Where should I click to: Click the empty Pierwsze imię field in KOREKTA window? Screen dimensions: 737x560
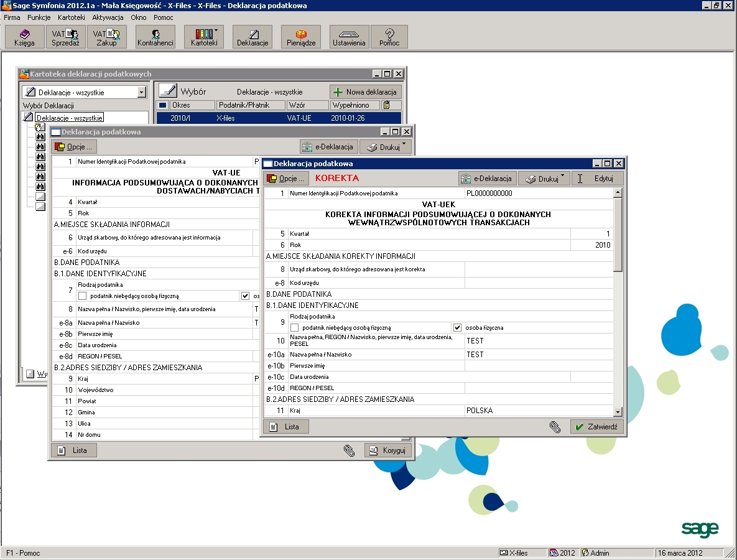(539, 366)
